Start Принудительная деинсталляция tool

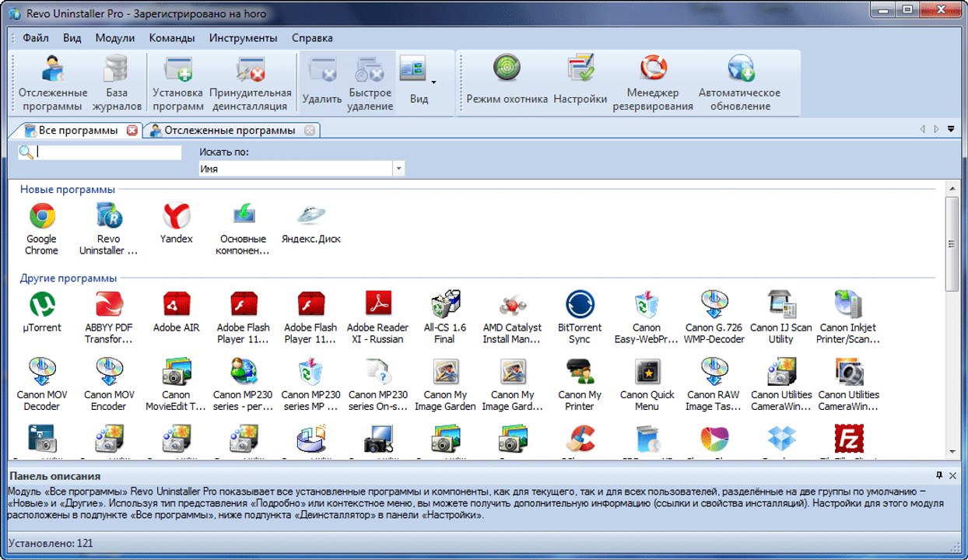pos(251,84)
